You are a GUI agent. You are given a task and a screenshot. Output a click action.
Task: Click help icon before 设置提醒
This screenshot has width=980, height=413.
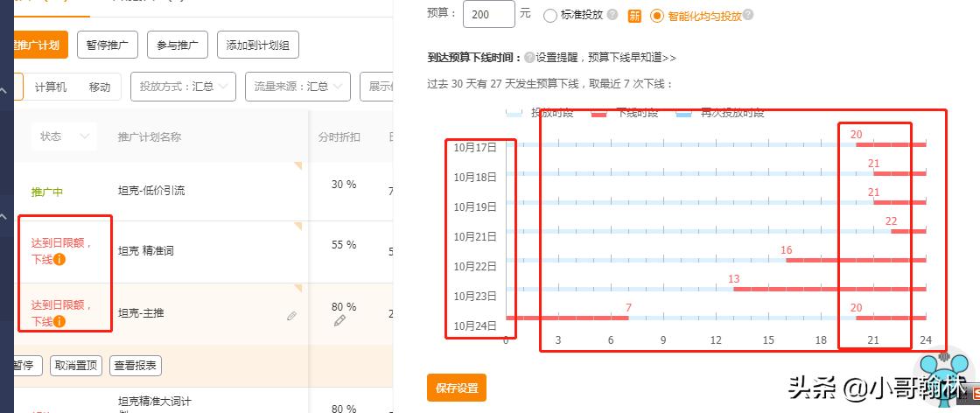(529, 58)
